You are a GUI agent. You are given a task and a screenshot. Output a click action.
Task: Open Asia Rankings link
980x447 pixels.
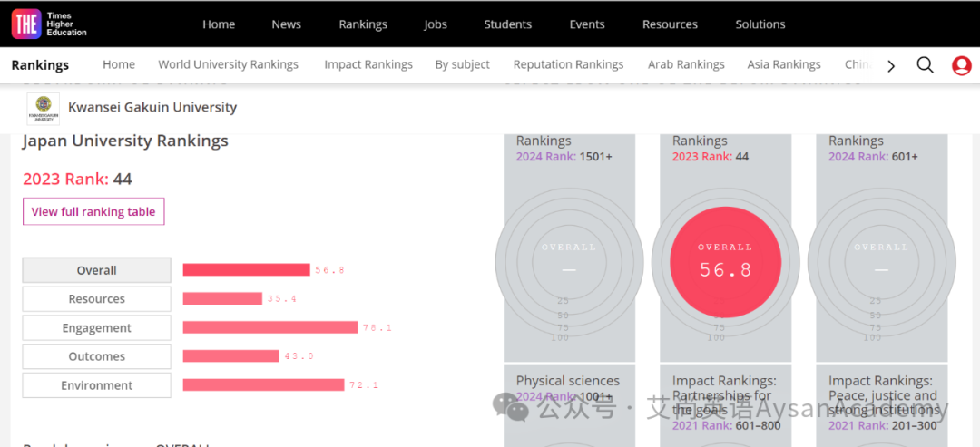[x=784, y=64]
